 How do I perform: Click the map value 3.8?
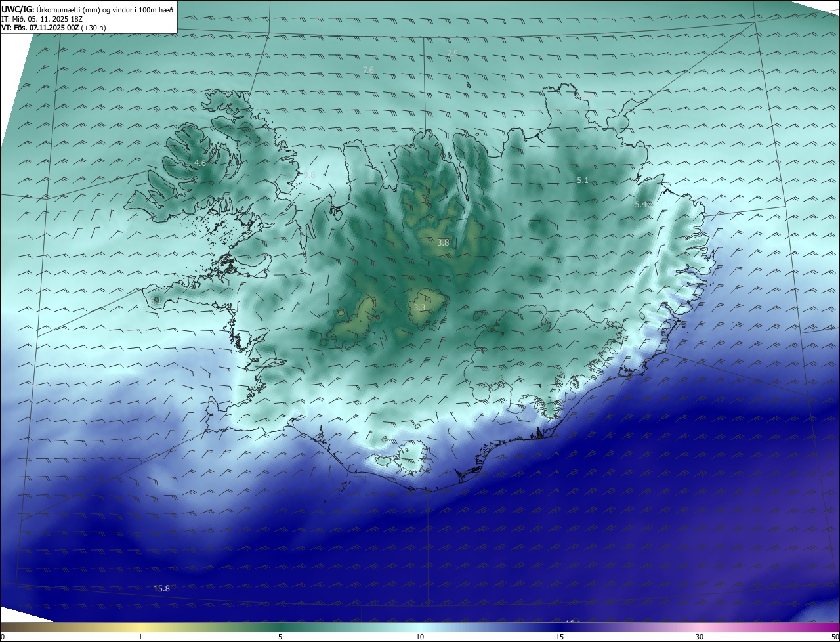[x=443, y=242]
